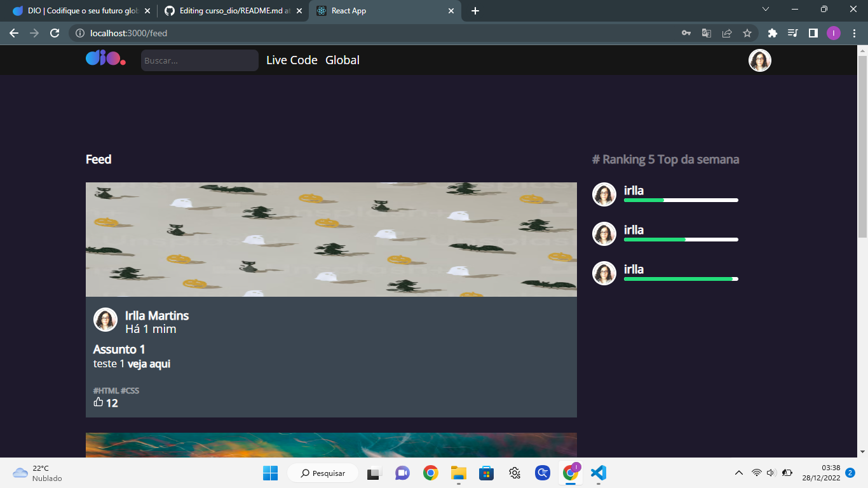Click the thumbs-up like icon on the post
This screenshot has height=488, width=868.
98,402
